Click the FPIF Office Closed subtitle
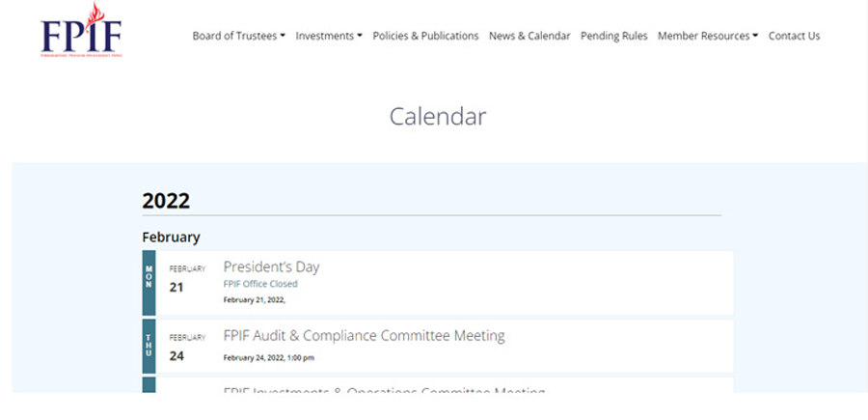This screenshot has width=868, height=420. point(260,284)
